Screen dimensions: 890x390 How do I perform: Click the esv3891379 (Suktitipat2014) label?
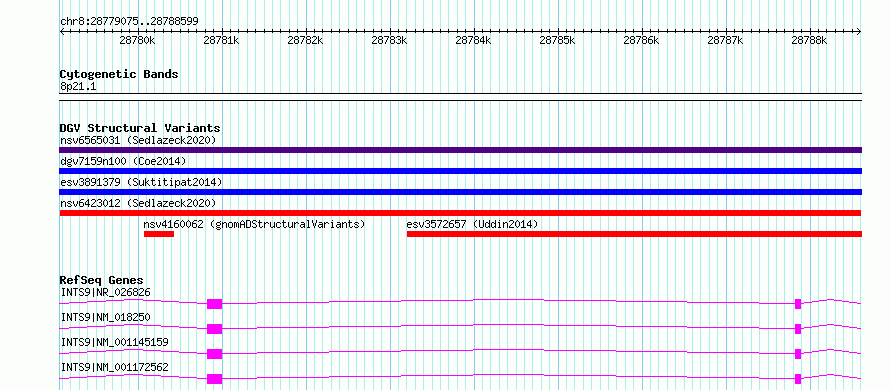[x=141, y=182]
